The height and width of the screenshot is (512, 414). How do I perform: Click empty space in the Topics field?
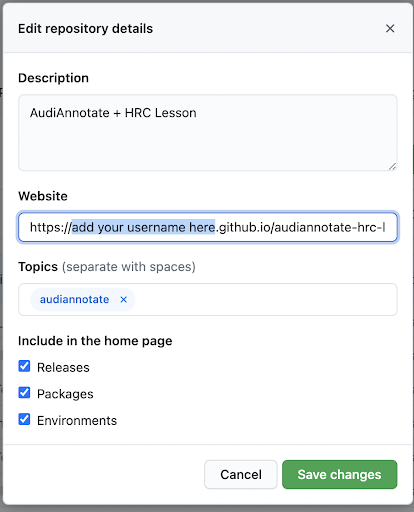click(x=265, y=300)
